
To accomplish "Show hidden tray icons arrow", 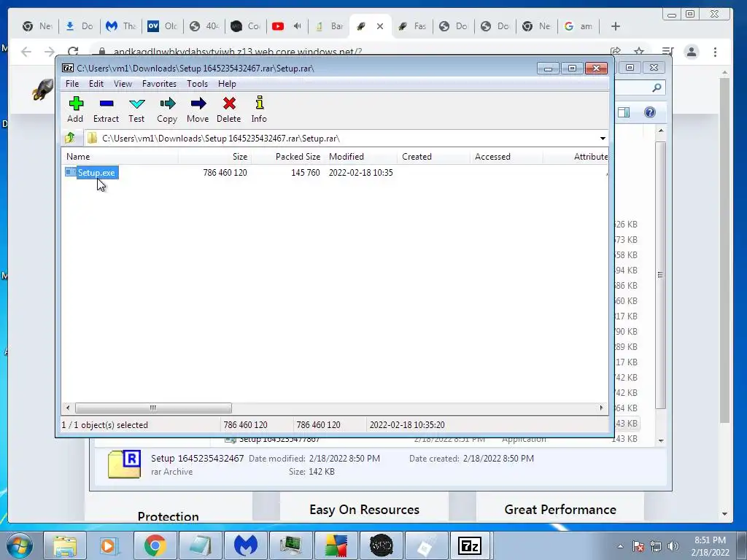I will [620, 546].
